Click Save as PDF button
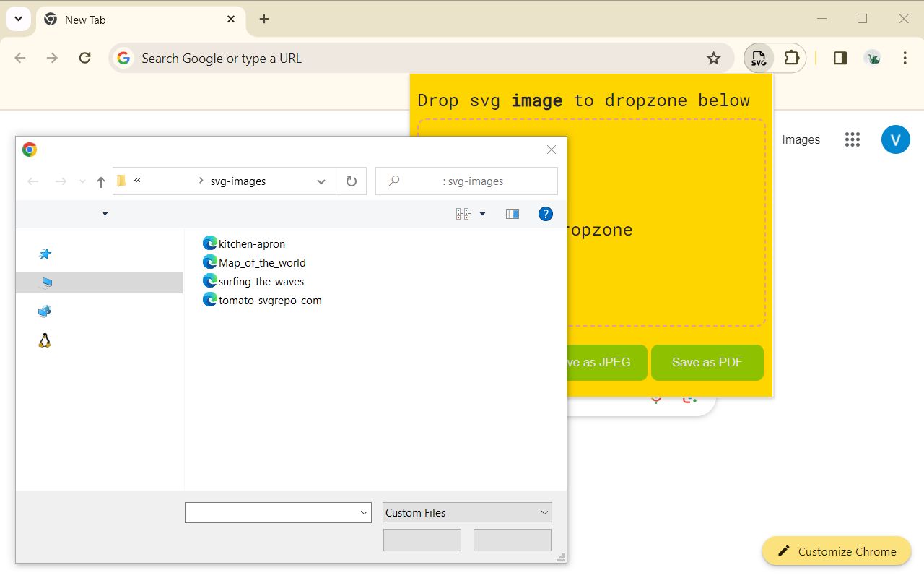 pyautogui.click(x=707, y=362)
